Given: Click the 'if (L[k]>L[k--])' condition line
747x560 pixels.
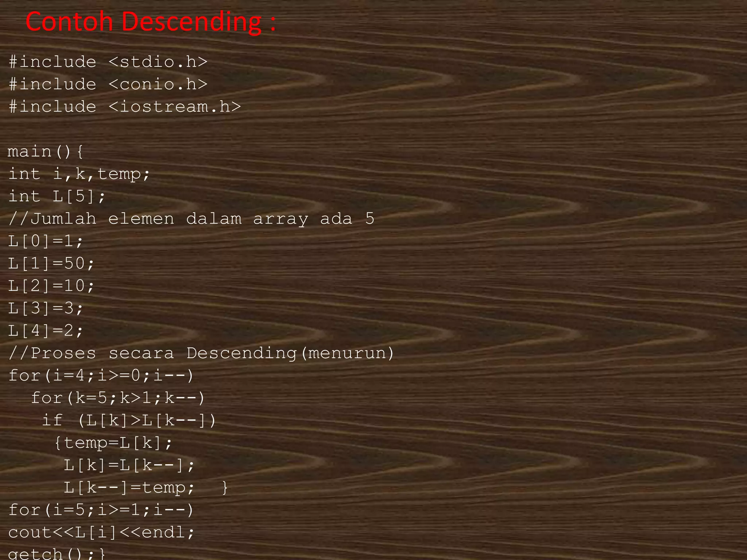Looking at the screenshot, I should coord(129,420).
